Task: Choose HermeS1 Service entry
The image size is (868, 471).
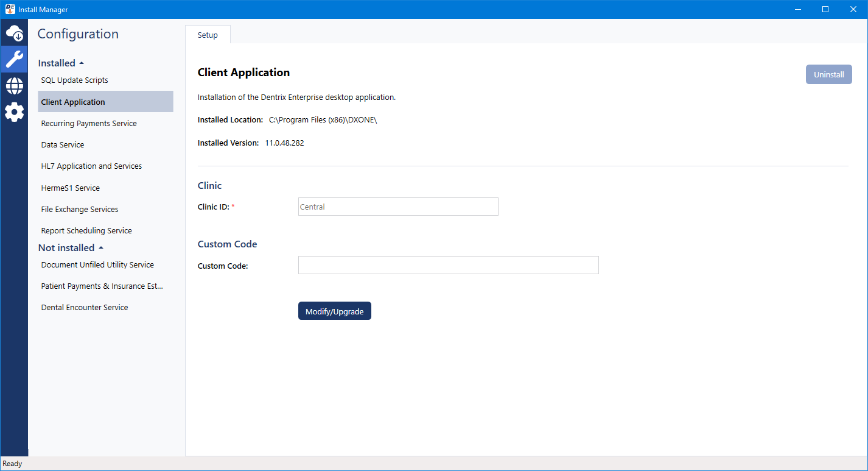Action: click(x=71, y=188)
